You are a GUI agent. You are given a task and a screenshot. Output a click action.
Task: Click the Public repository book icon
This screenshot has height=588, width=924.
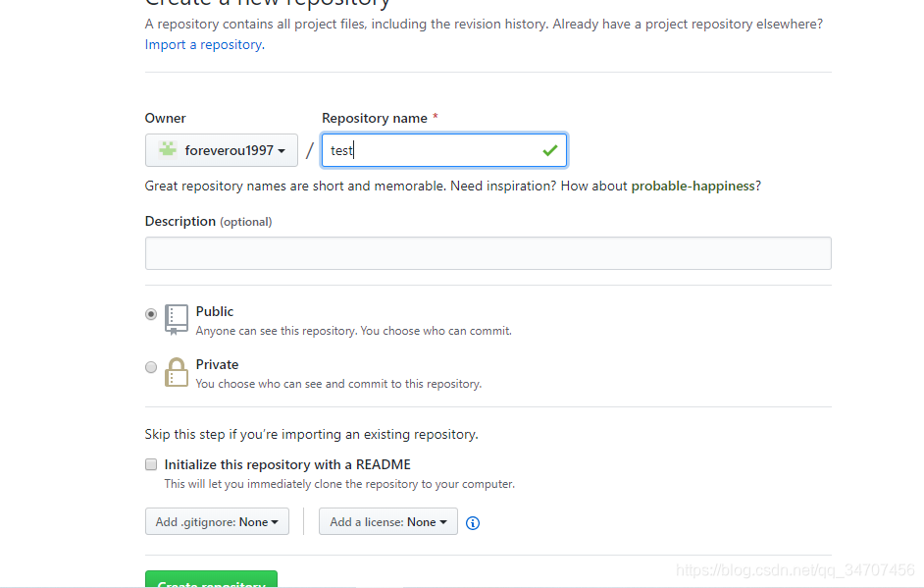pyautogui.click(x=177, y=319)
